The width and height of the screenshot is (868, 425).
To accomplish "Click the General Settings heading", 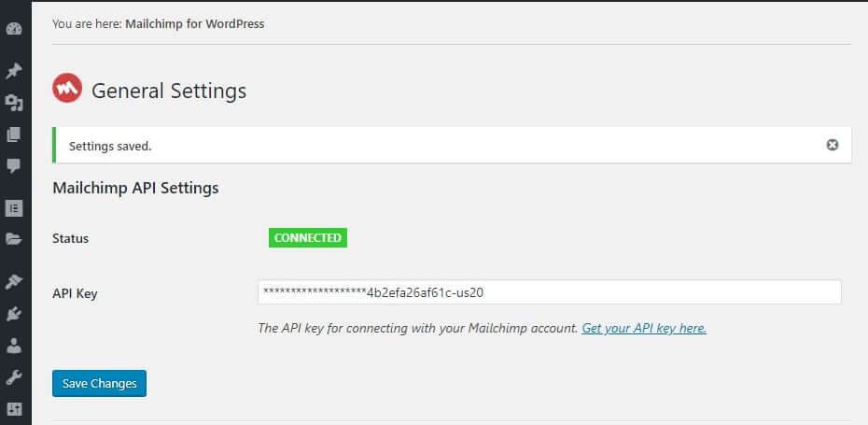I will pyautogui.click(x=169, y=91).
